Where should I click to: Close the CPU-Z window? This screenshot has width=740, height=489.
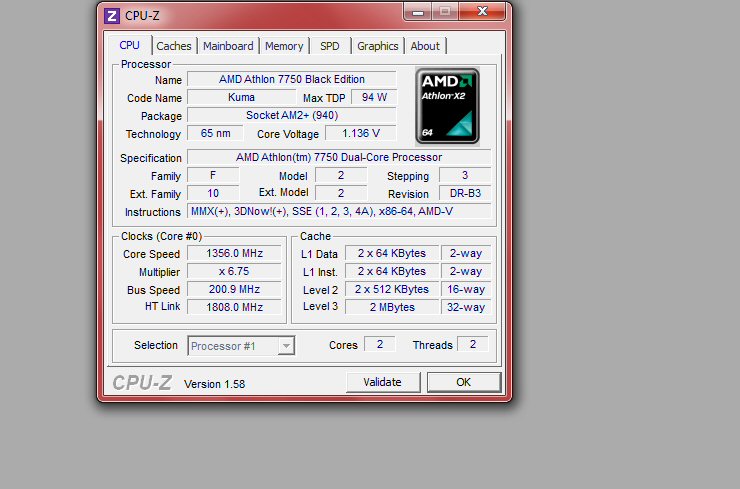point(482,11)
